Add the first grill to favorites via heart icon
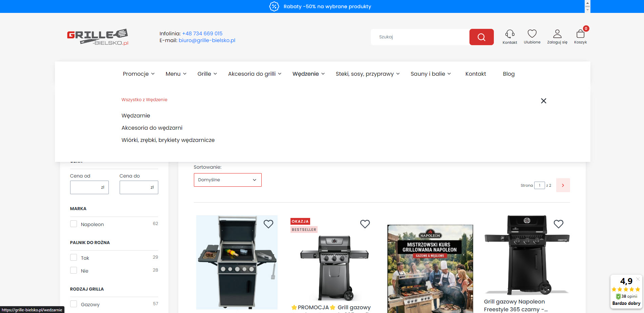 pos(268,224)
